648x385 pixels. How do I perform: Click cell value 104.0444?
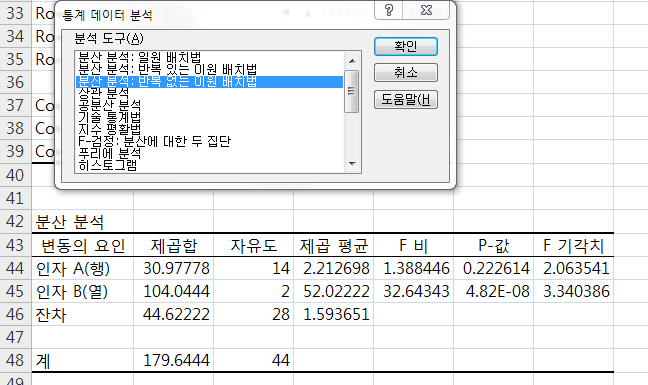[x=173, y=292]
